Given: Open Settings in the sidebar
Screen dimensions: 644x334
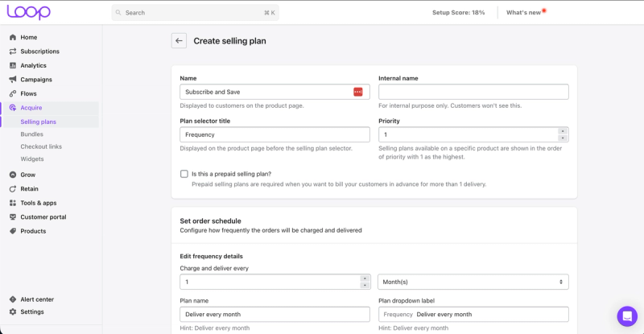Looking at the screenshot, I should point(32,311).
